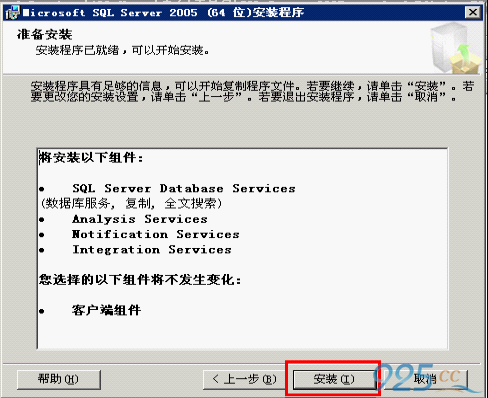
Task: Select the 'Analysis Services' entry
Action: pyautogui.click(x=140, y=219)
